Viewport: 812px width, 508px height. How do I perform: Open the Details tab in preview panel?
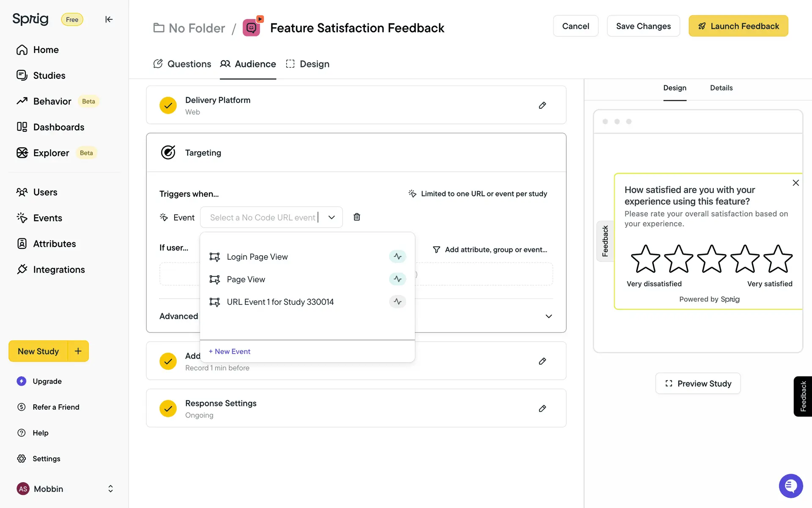(721, 88)
